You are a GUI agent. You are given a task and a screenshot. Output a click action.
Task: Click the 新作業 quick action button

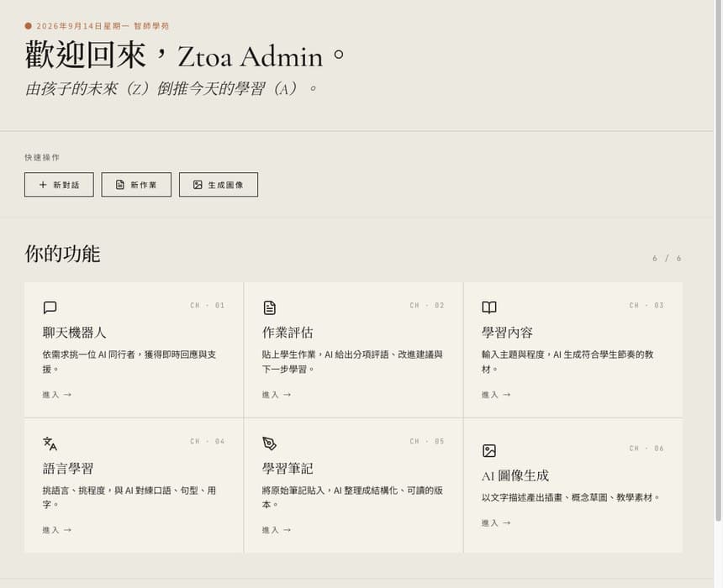tap(136, 185)
